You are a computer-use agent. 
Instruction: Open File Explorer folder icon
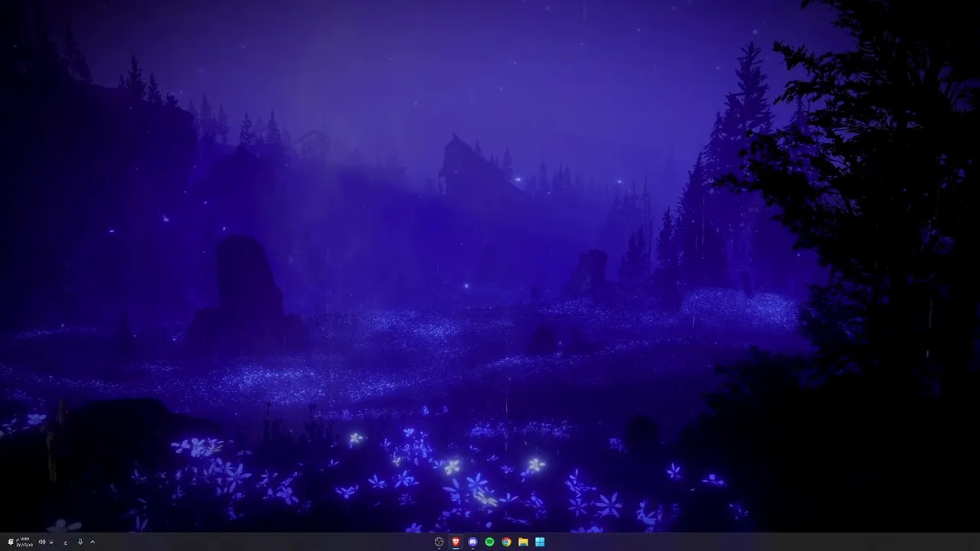524,542
